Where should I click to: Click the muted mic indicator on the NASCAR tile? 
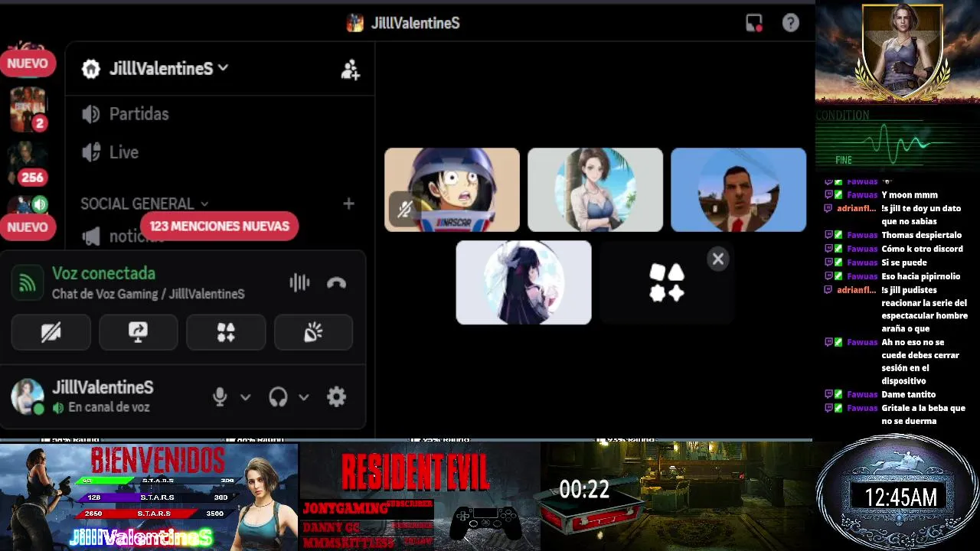(x=404, y=209)
